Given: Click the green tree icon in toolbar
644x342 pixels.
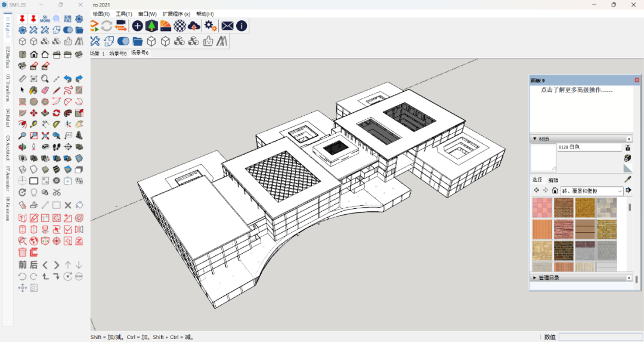Looking at the screenshot, I should [x=151, y=26].
